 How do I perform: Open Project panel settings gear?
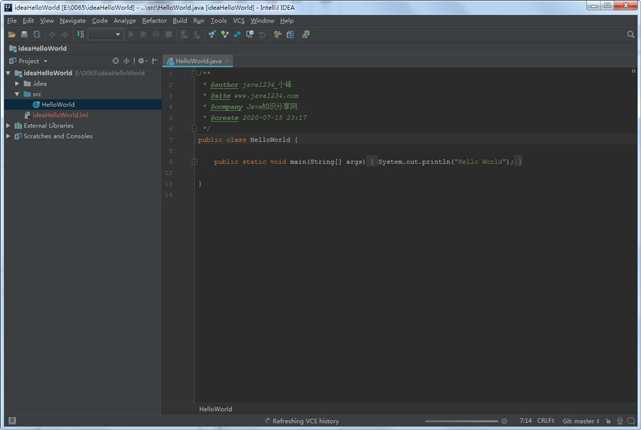click(142, 61)
